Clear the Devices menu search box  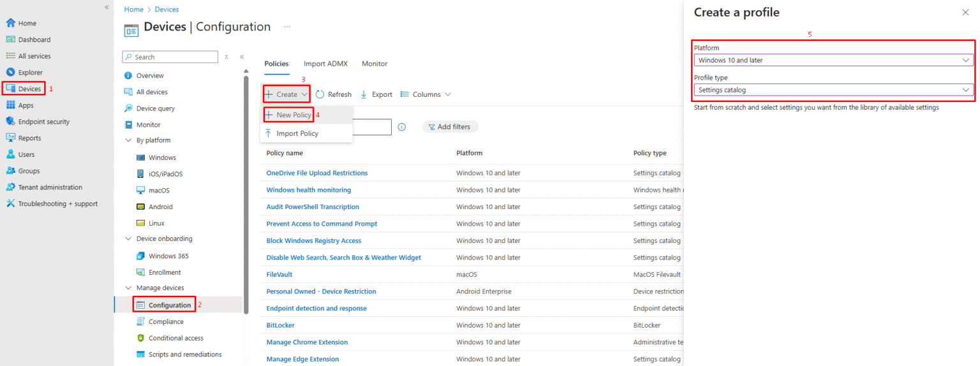(x=226, y=57)
